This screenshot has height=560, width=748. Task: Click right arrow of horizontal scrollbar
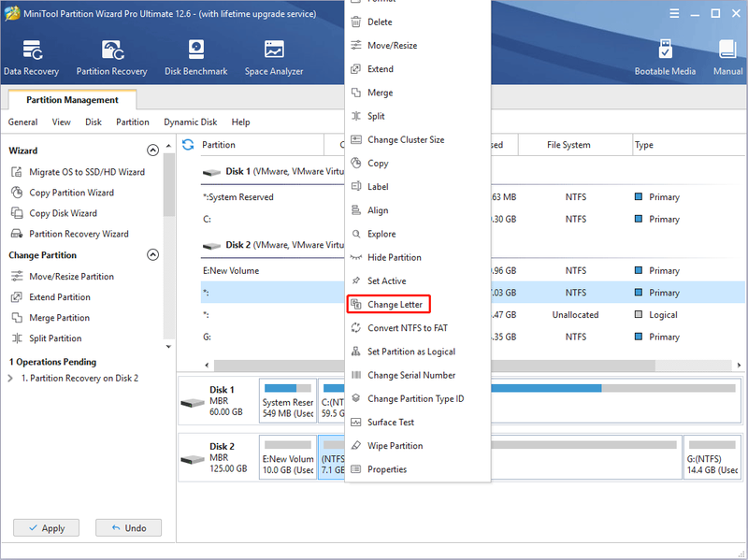pos(739,365)
